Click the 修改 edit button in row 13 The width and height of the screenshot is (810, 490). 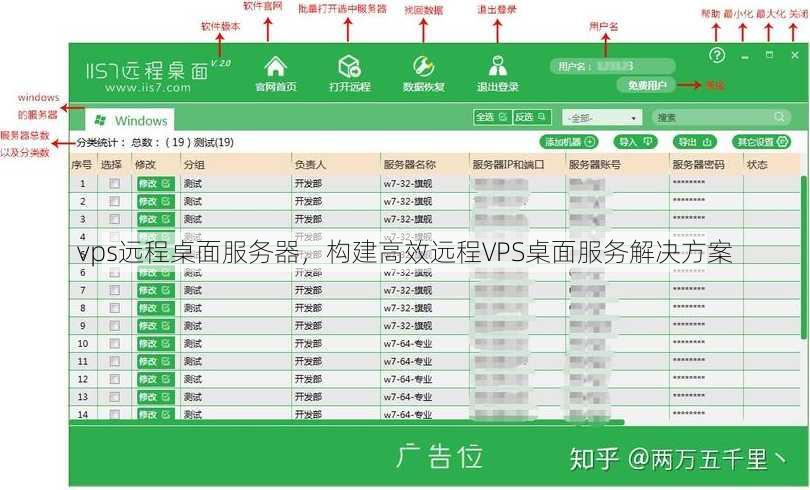click(x=155, y=397)
